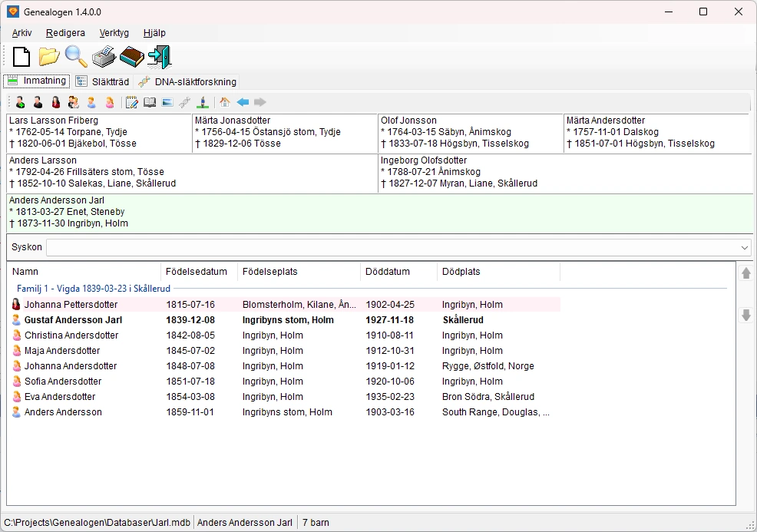The image size is (757, 532).
Task: Click the home icon in toolbar
Action: (x=225, y=102)
